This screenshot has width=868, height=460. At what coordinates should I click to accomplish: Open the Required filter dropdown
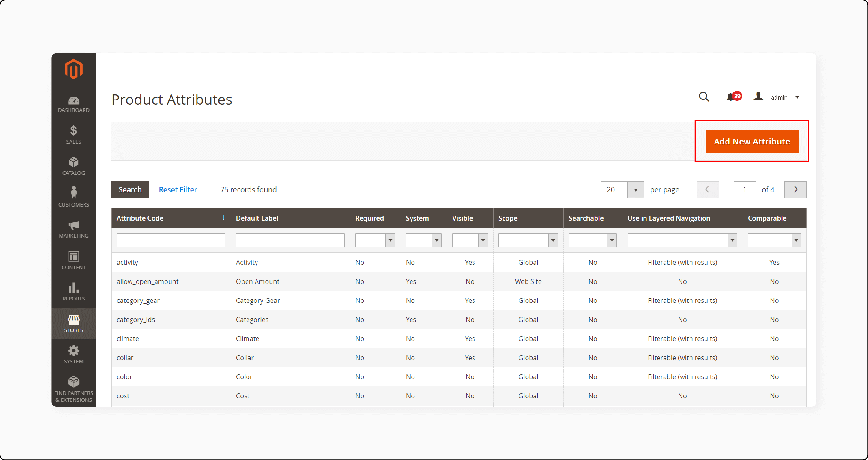tap(375, 240)
